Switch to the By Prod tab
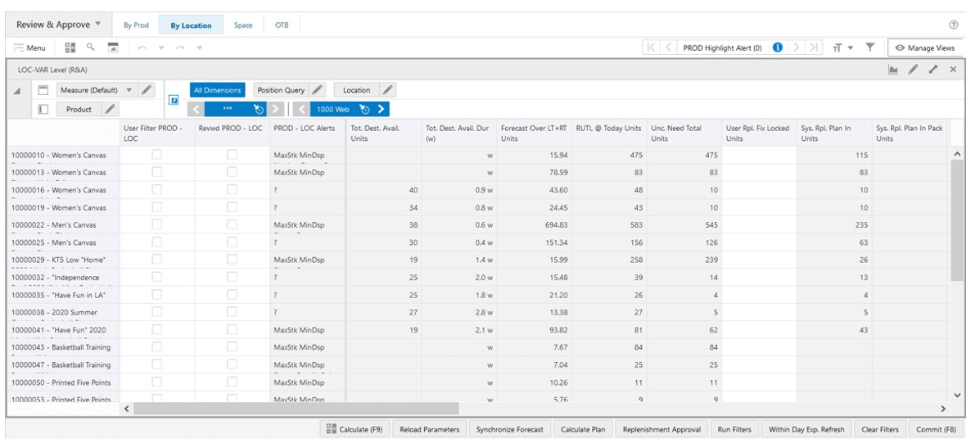Image resolution: width=980 pixels, height=448 pixels. pyautogui.click(x=136, y=25)
